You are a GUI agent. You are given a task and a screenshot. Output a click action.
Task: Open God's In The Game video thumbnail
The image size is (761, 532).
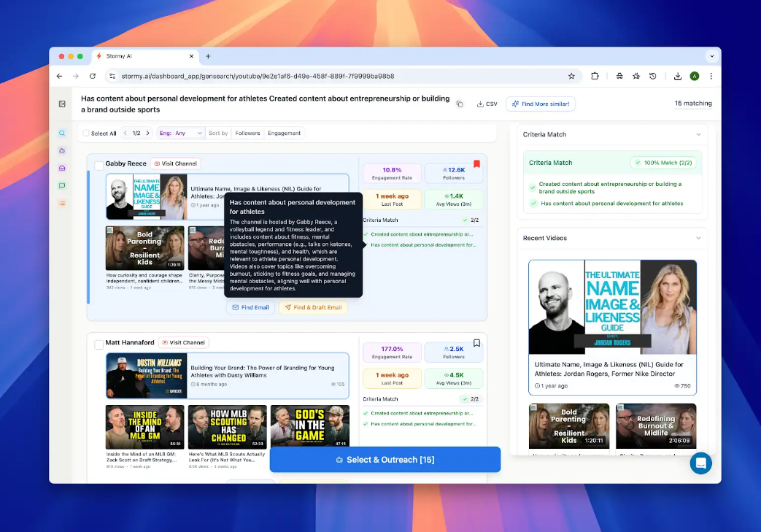pyautogui.click(x=309, y=426)
